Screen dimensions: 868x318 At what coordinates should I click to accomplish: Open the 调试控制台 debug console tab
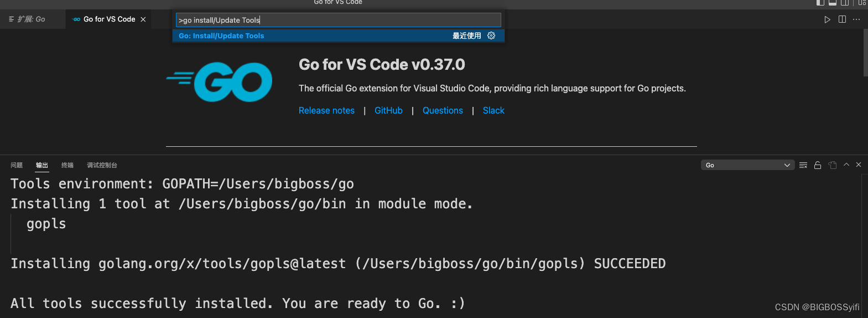(x=102, y=165)
